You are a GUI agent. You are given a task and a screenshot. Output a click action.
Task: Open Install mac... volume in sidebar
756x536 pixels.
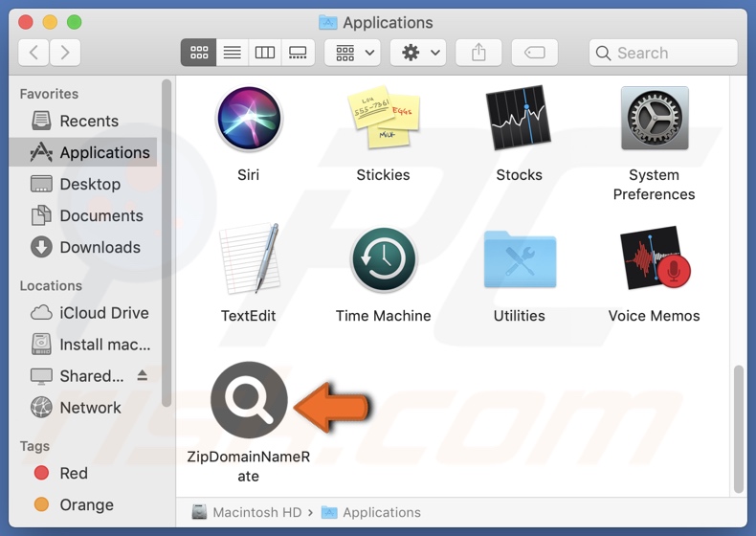(x=83, y=345)
